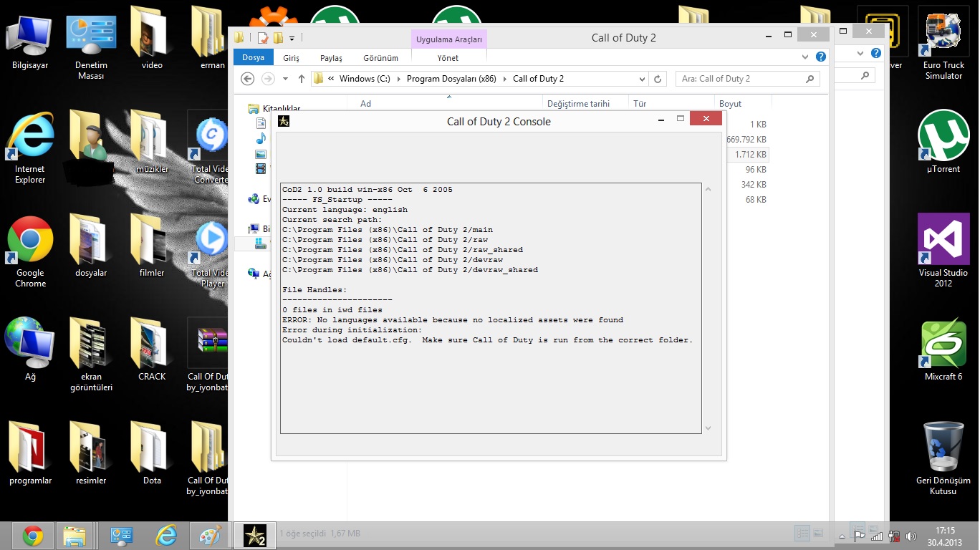Click the Call of Duty 2 taskbar icon
Screen dimensions: 980x550
[x=255, y=535]
